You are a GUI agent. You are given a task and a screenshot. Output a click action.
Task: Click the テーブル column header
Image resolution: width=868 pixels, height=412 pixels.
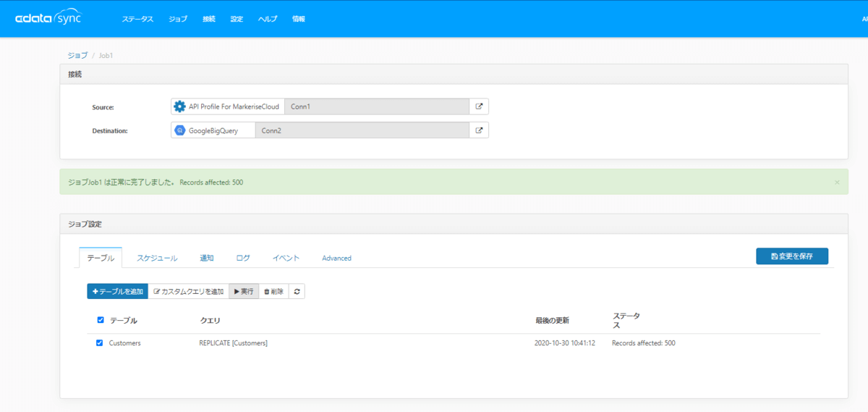[123, 320]
